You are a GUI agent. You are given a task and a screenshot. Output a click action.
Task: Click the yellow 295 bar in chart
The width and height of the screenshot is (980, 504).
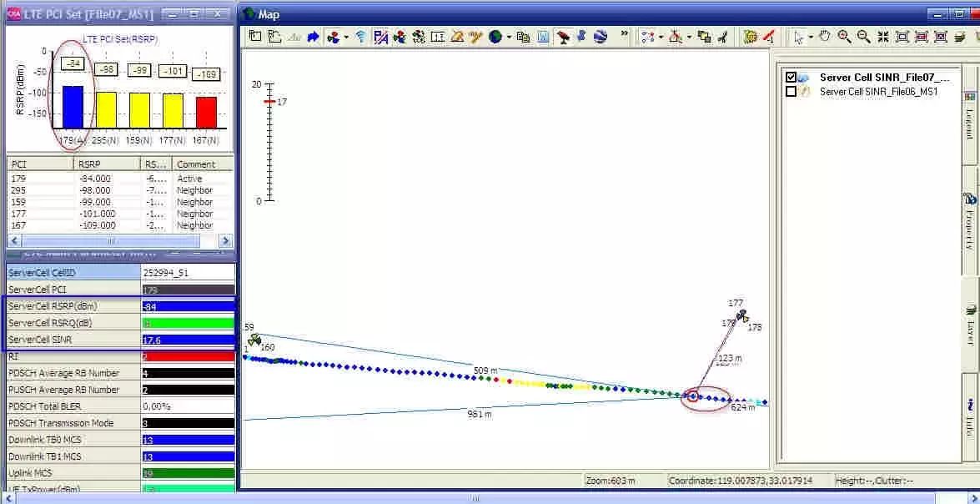click(106, 110)
